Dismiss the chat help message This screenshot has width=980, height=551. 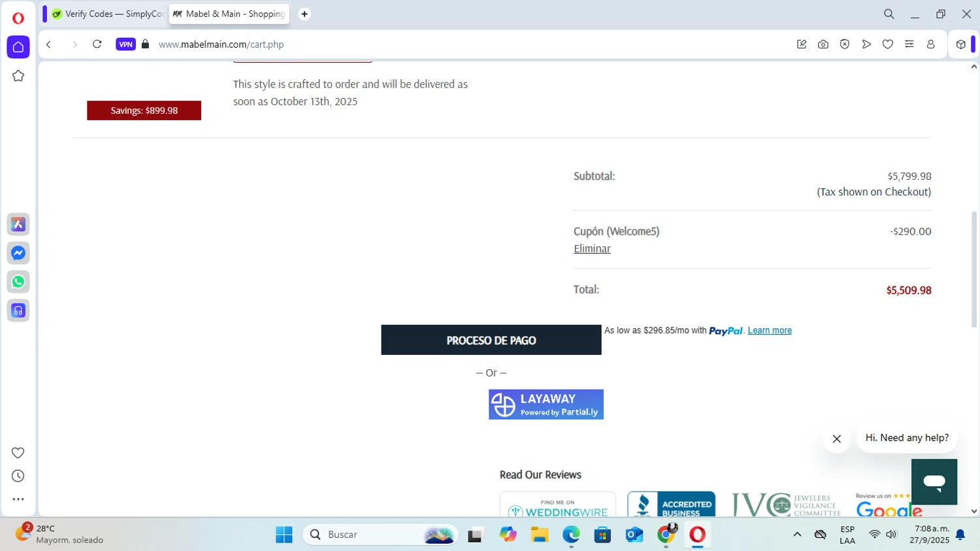pos(837,439)
